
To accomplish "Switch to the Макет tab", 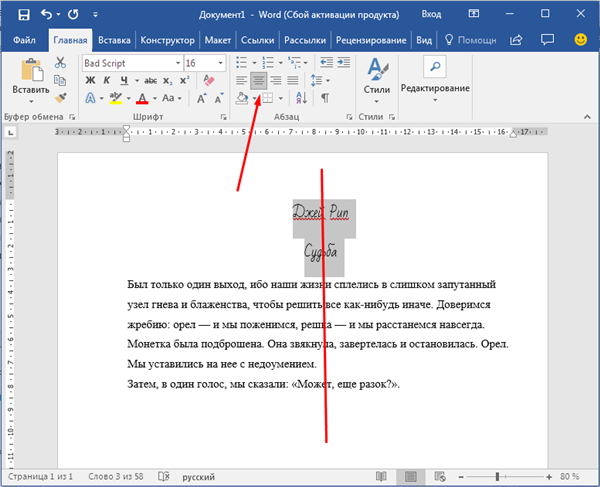I will click(x=218, y=40).
